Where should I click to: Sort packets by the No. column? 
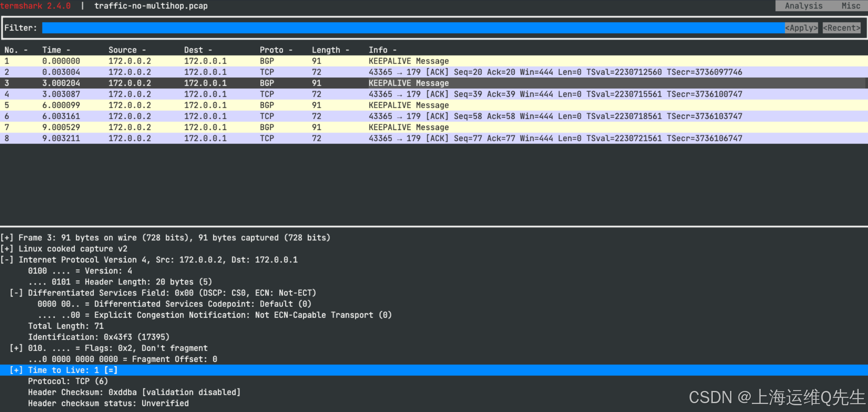point(16,50)
